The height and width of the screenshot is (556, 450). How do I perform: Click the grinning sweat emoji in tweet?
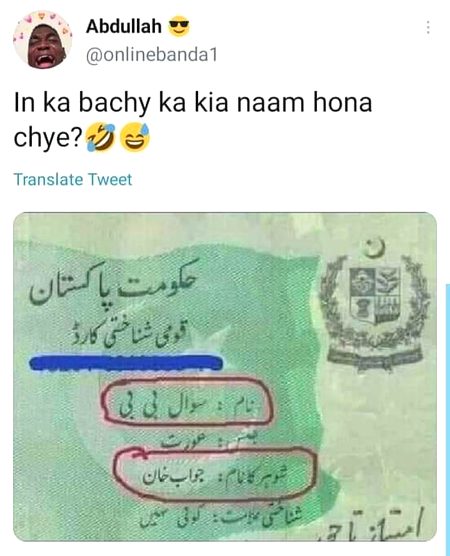135,138
